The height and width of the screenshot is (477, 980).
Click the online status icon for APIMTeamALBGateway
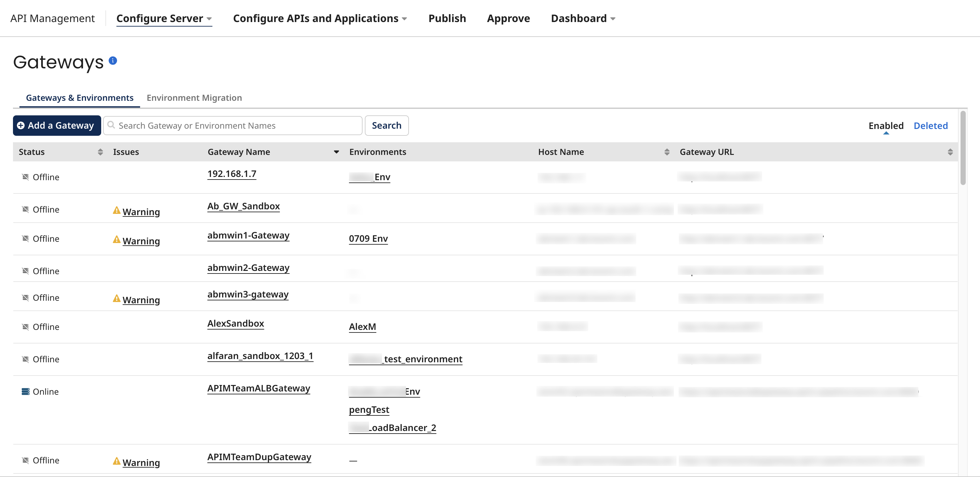click(25, 391)
